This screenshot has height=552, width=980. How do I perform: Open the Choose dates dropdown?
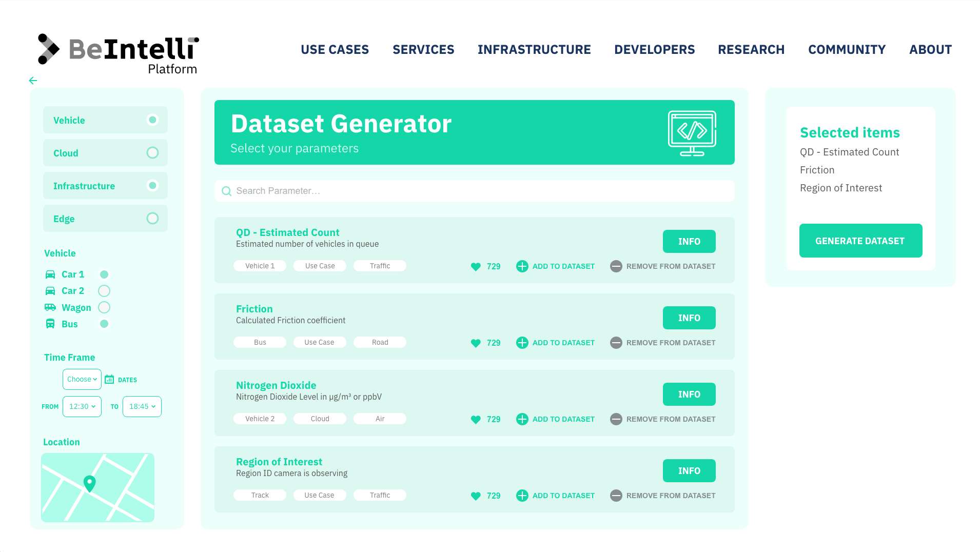[x=82, y=380]
